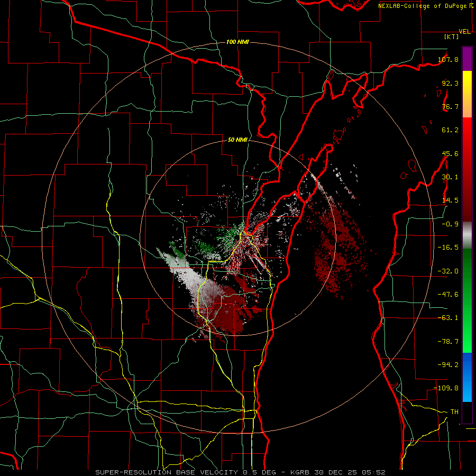Click the 30 DEC 25 05:52 timestamp
This screenshot has width=476, height=476.
click(x=351, y=472)
